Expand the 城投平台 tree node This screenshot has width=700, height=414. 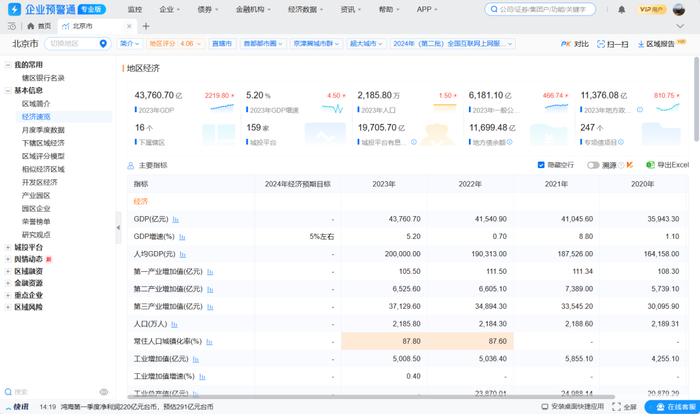click(8, 247)
